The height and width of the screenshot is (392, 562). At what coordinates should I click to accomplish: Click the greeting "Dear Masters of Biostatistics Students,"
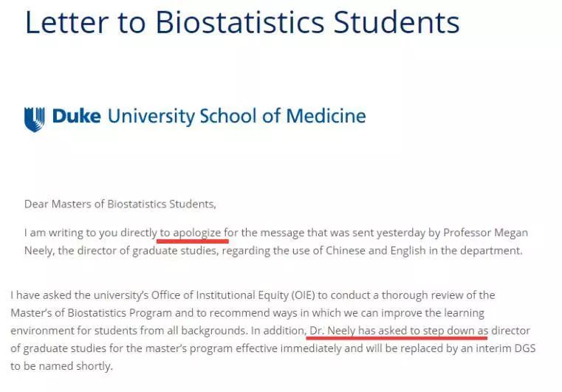click(x=120, y=204)
